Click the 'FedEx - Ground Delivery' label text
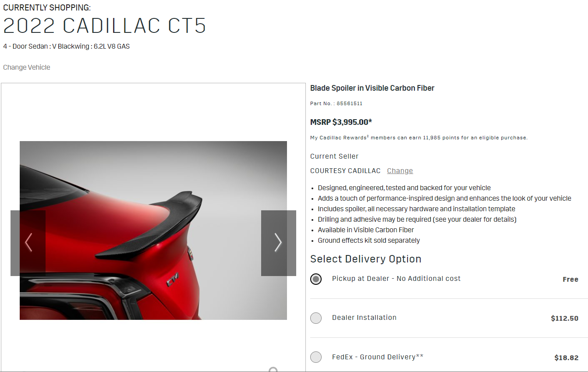This screenshot has width=588, height=372. (378, 357)
